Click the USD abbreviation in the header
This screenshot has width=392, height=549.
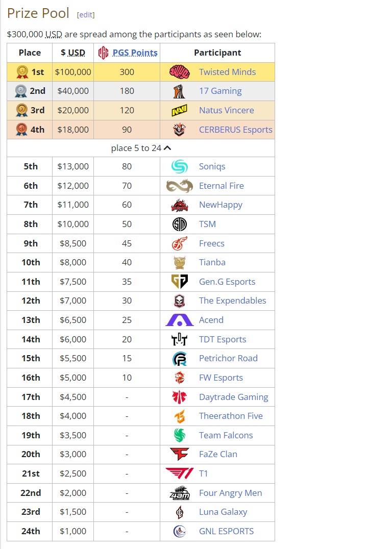pos(77,53)
